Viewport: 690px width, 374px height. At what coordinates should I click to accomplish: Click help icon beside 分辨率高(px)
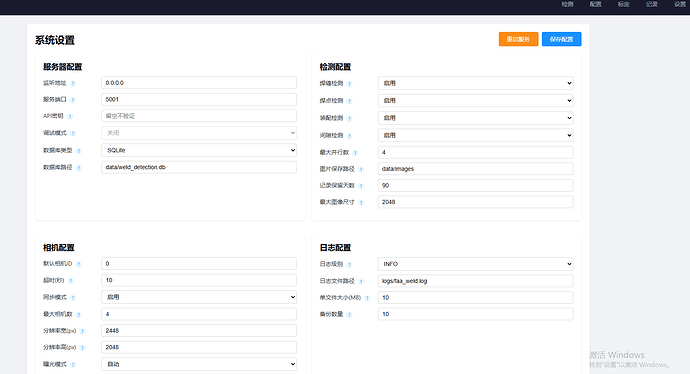pyautogui.click(x=82, y=348)
